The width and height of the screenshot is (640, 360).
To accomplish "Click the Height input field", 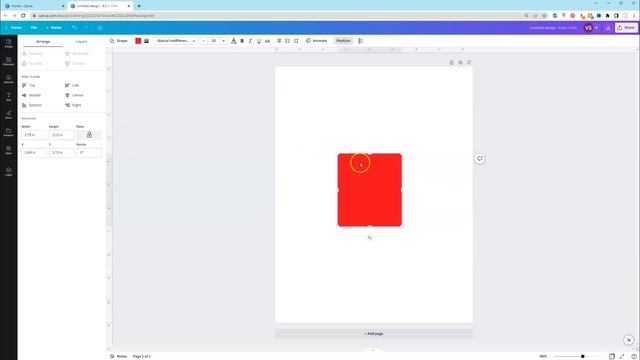I will 62,135.
